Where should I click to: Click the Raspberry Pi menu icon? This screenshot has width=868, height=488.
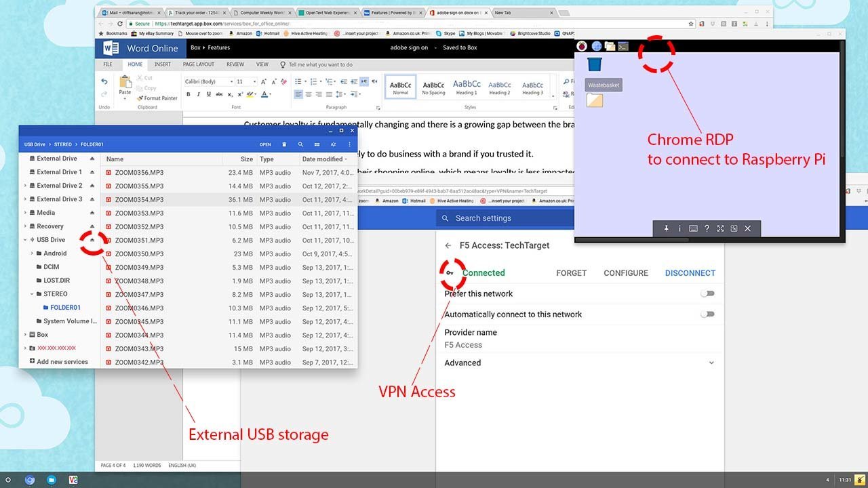(582, 46)
